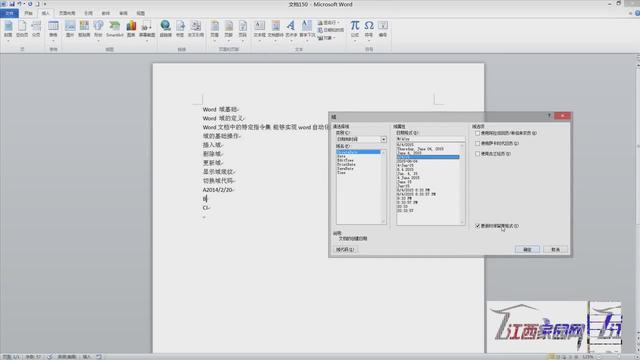Click the Number (编号) icon in ribbon

[x=383, y=29]
